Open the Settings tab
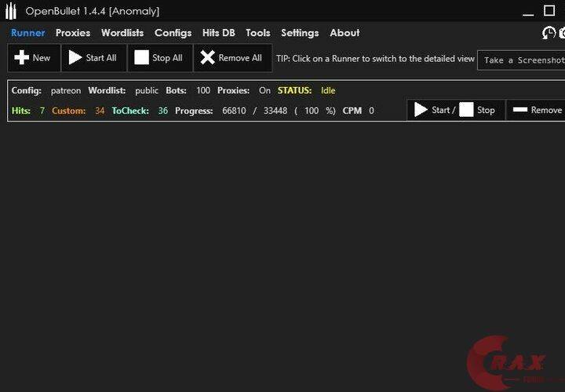The image size is (565, 392). [x=300, y=33]
